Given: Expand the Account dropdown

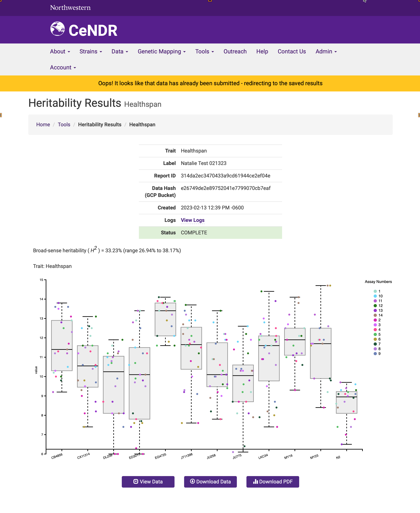Looking at the screenshot, I should coord(63,67).
